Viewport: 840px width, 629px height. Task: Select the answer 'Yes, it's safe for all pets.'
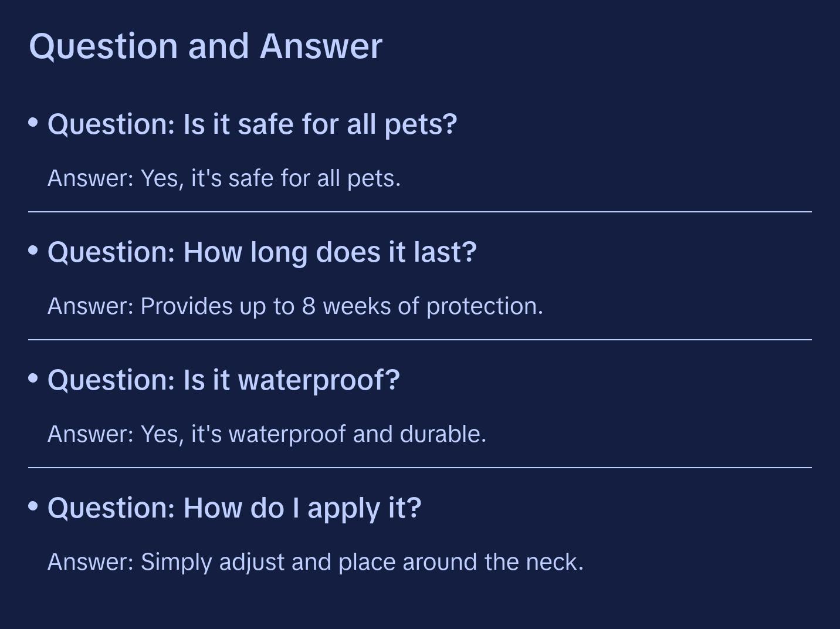click(x=224, y=178)
